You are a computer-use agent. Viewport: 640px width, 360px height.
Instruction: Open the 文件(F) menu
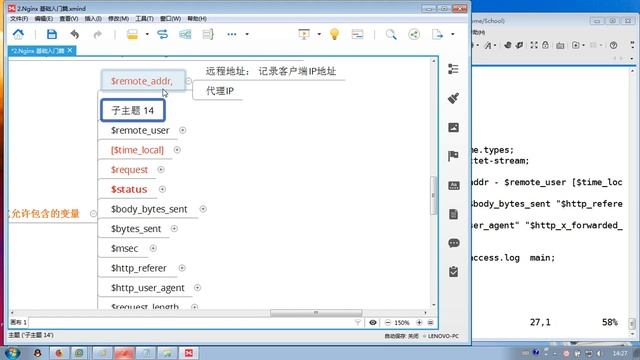[x=19, y=19]
